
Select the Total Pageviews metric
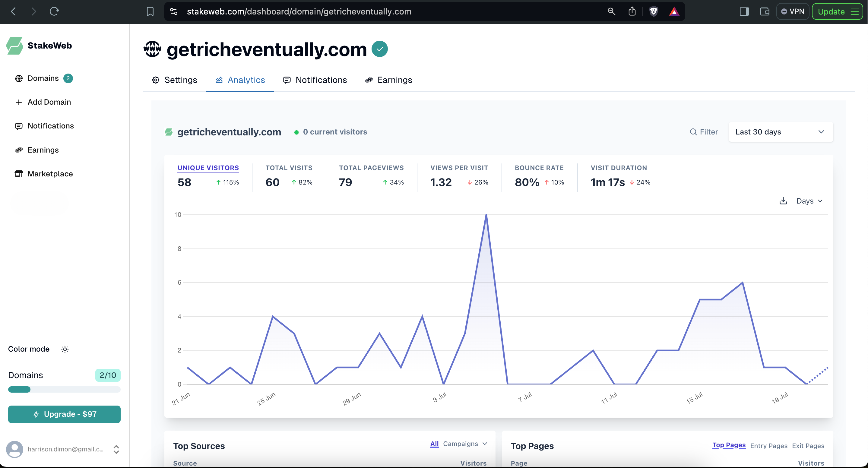[371, 168]
